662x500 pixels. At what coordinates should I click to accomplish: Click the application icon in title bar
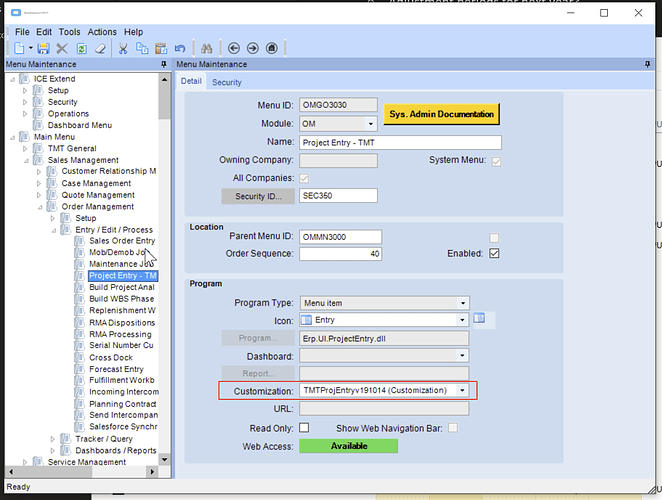pos(16,13)
